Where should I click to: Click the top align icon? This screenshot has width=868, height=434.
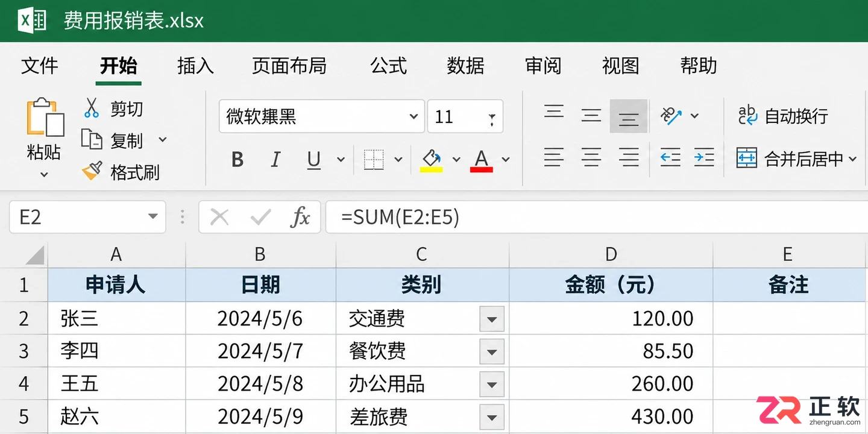[x=554, y=113]
